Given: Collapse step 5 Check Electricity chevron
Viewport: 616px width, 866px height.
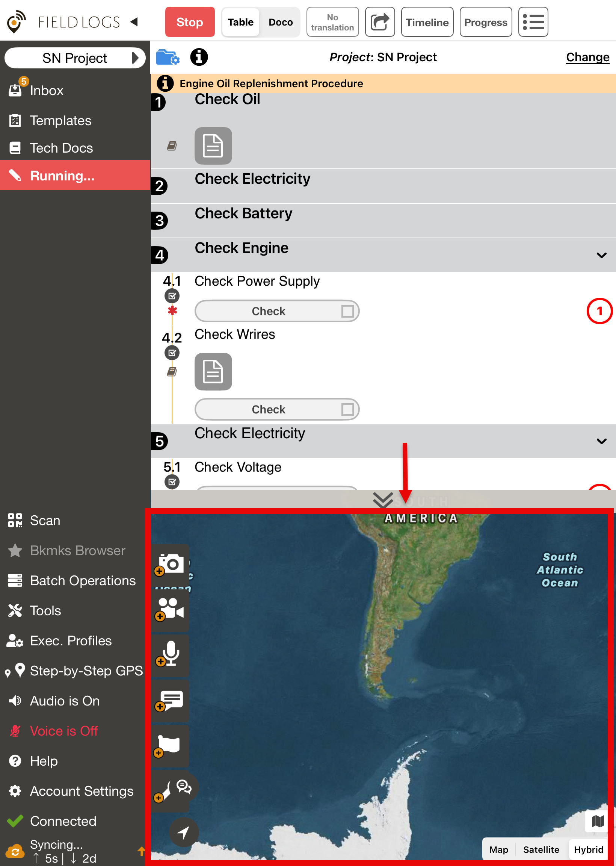Looking at the screenshot, I should tap(601, 441).
